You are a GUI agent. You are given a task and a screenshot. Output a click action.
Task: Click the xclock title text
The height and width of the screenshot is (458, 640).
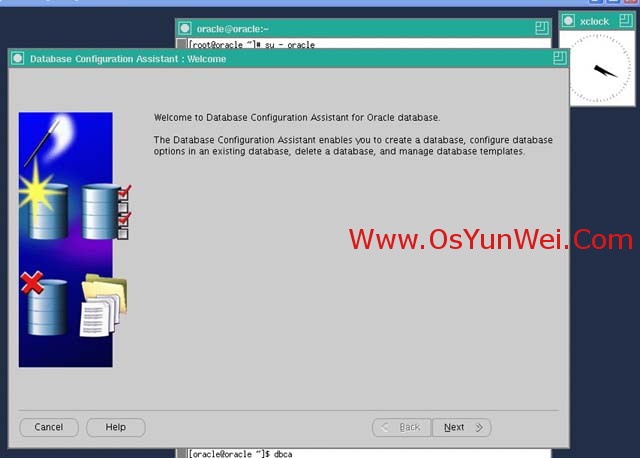pos(594,22)
